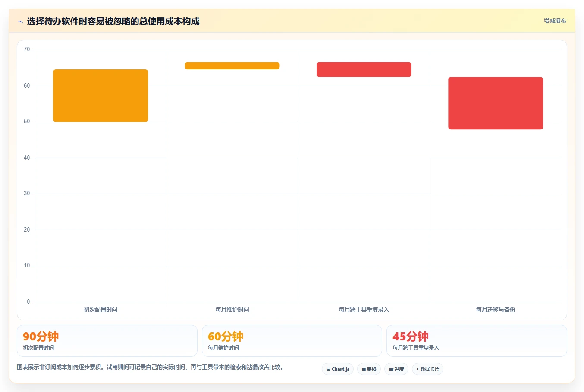The width and height of the screenshot is (584, 392).
Task: Click the 每月维护时间 x-axis label
Action: tap(232, 310)
